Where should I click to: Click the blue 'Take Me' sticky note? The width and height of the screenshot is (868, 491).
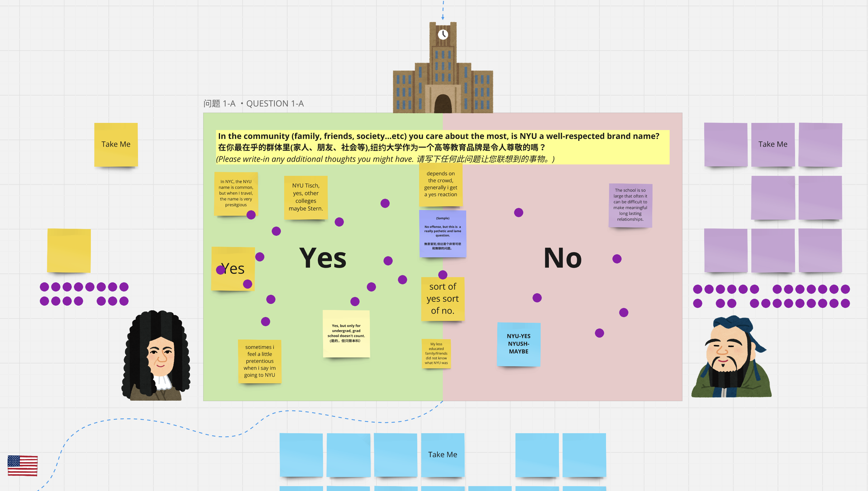(443, 454)
